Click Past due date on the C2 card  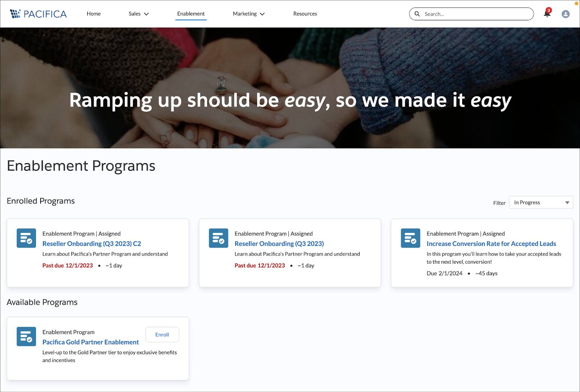coord(67,265)
